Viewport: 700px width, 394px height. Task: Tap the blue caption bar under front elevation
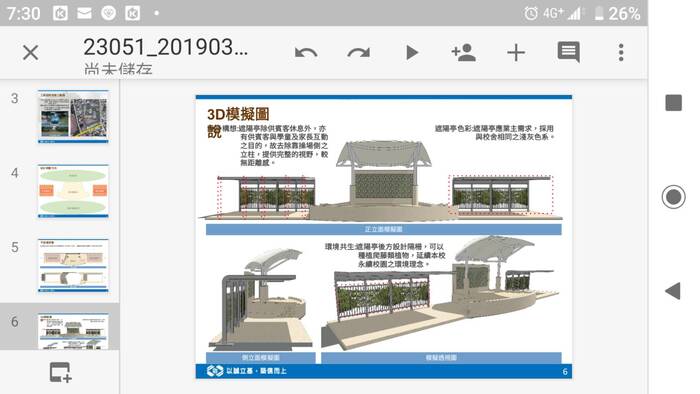(383, 229)
